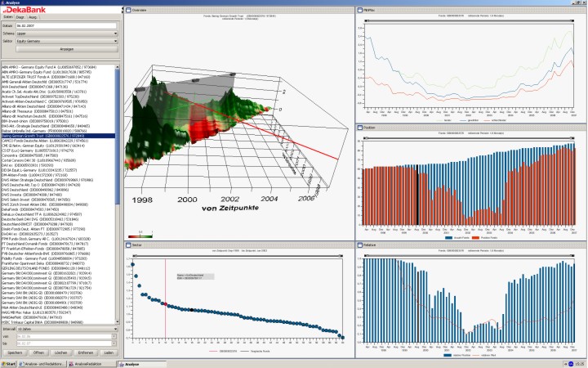Open the Windows Start button

click(8, 364)
